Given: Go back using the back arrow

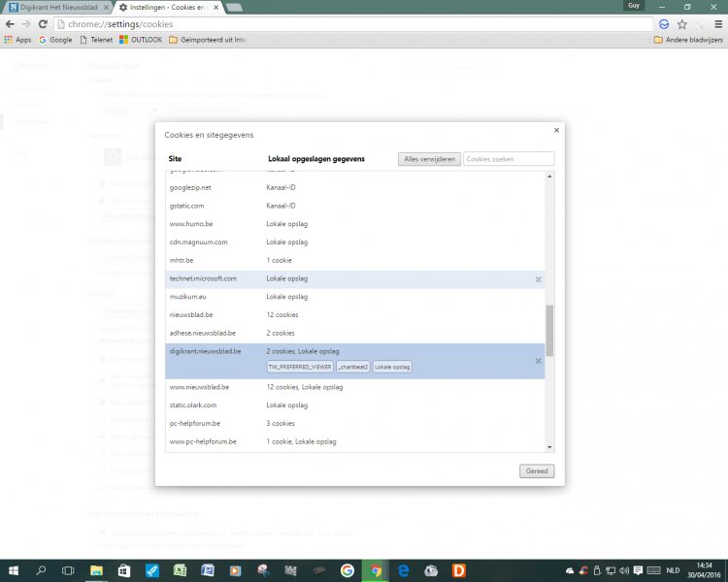Looking at the screenshot, I should pyautogui.click(x=10, y=24).
